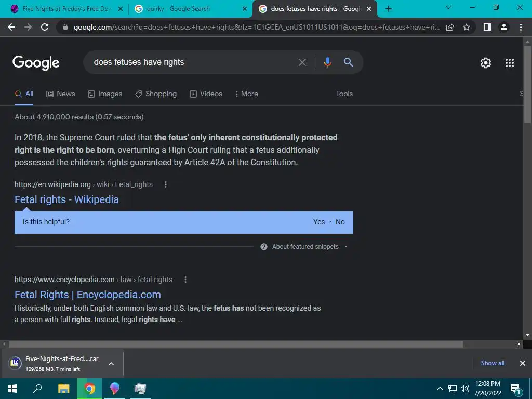This screenshot has height=399, width=532.
Task: Select the News results tab
Action: [61, 94]
